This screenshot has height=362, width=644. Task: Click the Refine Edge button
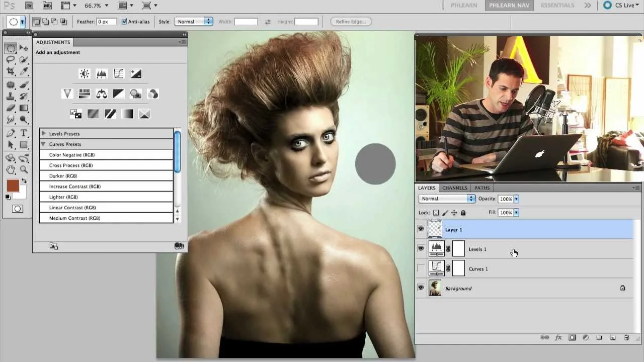351,21
